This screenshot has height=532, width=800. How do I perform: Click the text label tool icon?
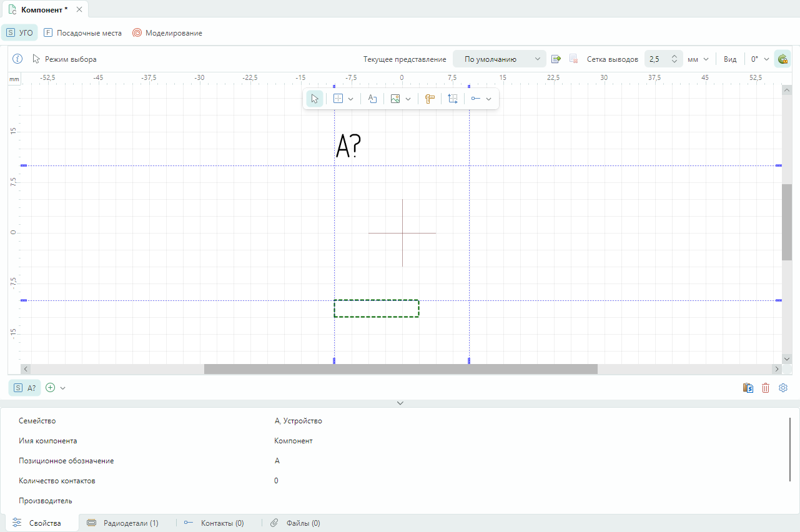[x=372, y=99]
